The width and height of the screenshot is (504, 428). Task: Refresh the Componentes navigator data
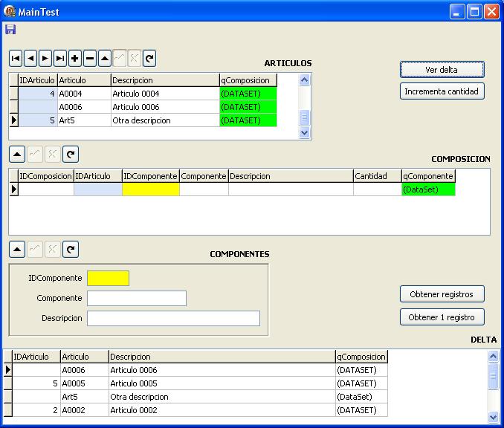pyautogui.click(x=70, y=250)
